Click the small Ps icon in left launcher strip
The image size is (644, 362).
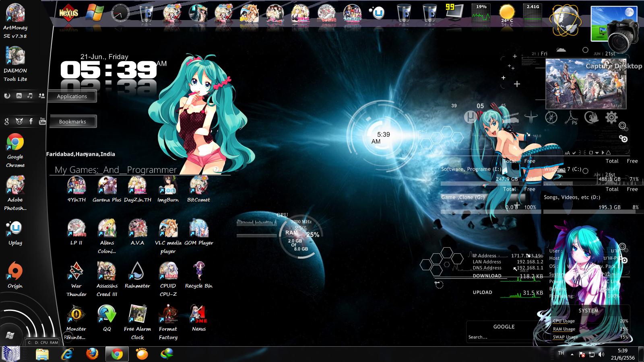coord(19,96)
